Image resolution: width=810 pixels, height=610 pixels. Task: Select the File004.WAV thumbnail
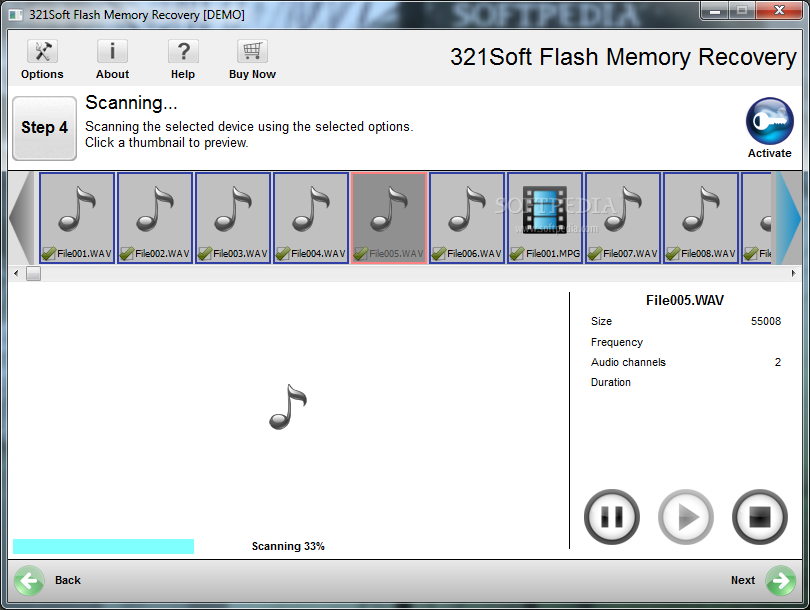311,218
